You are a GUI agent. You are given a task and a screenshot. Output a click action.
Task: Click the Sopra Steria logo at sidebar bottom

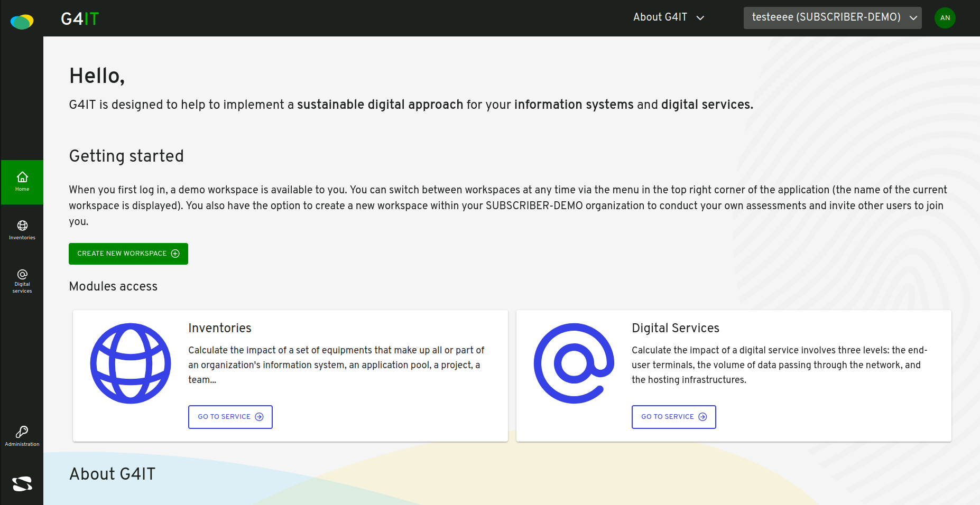tap(22, 483)
